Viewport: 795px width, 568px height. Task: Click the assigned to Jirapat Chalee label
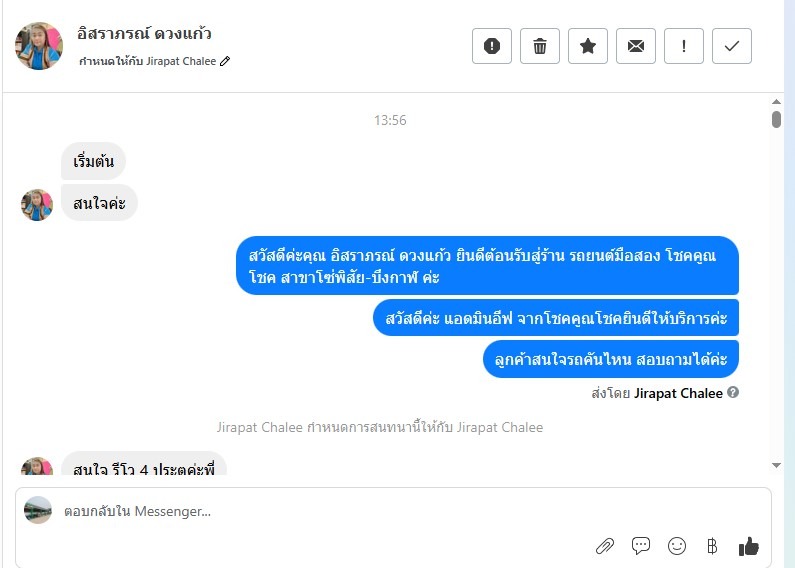tap(148, 61)
